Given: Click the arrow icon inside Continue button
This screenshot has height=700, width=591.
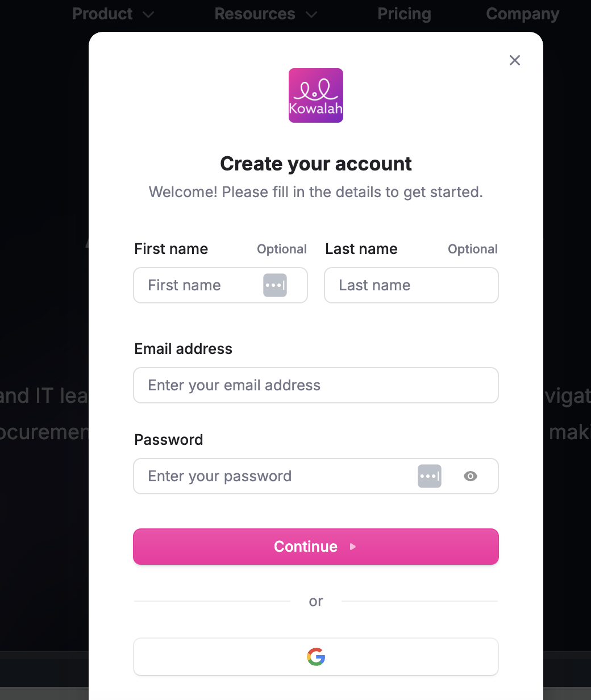Looking at the screenshot, I should (x=352, y=547).
